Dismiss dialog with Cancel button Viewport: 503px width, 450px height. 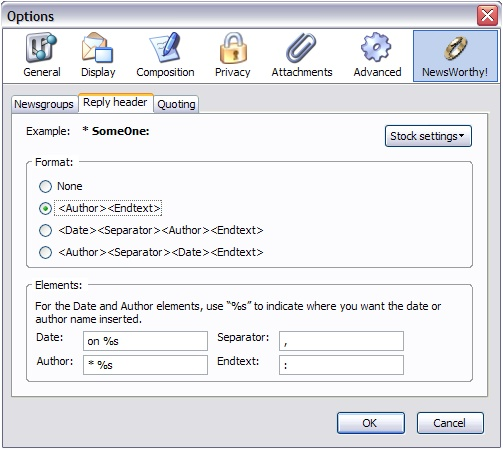coord(450,423)
